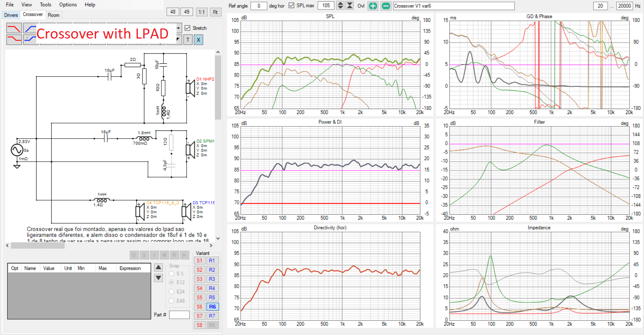Add overlay with green plus icon
The width and height of the screenshot is (644, 335).
tap(373, 6)
